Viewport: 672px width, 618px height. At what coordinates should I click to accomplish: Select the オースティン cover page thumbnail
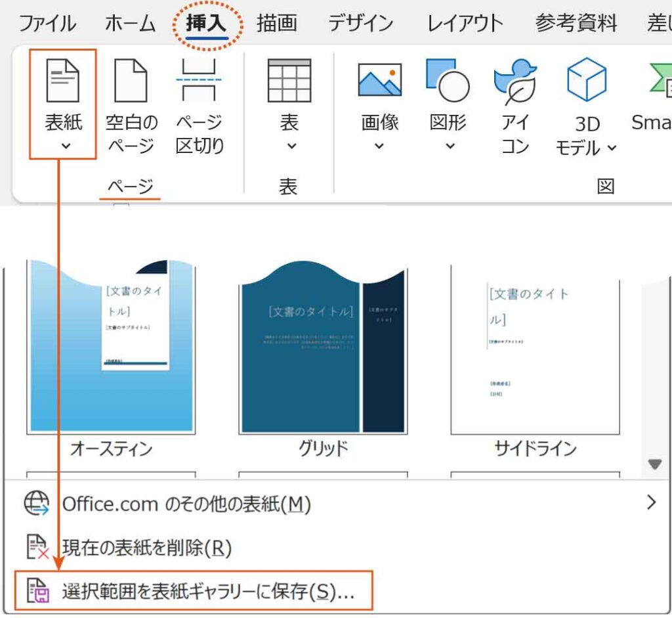[111, 347]
